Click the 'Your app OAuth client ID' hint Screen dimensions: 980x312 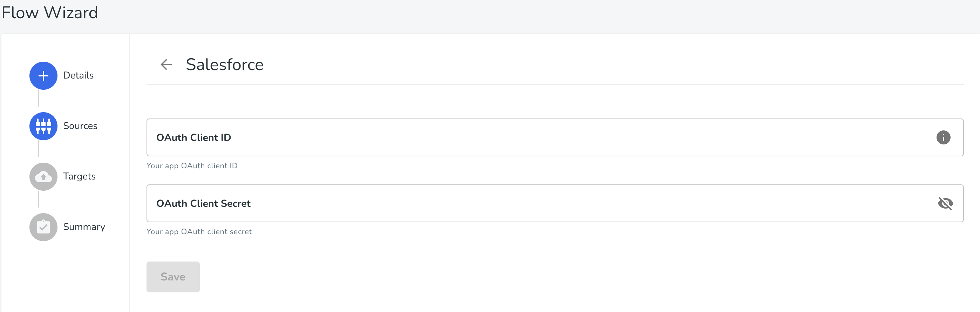pyautogui.click(x=192, y=165)
